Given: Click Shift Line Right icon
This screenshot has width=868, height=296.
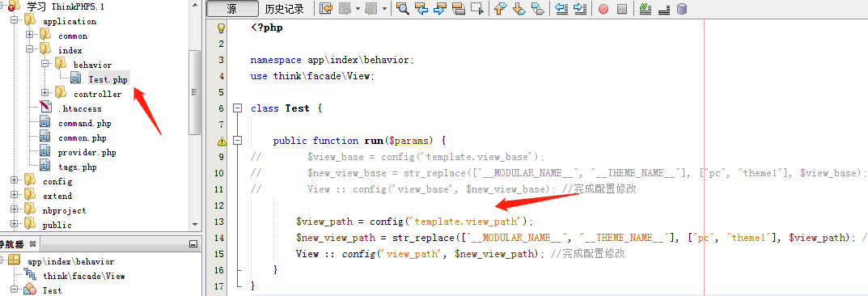Looking at the screenshot, I should (579, 8).
